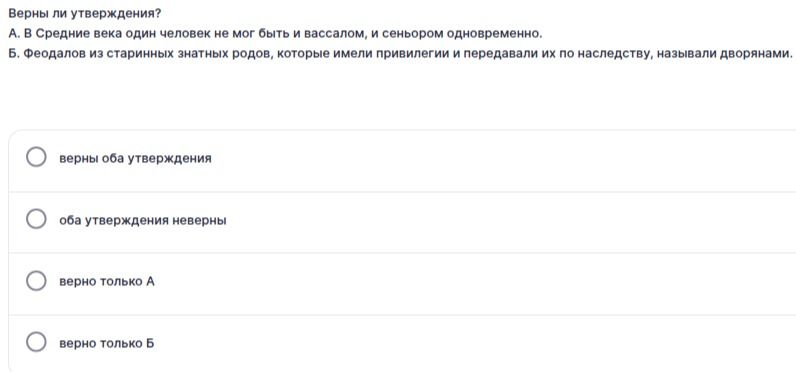Click the word 'человек' in statement А
Viewport: 796px width, 373px height.
click(x=186, y=34)
